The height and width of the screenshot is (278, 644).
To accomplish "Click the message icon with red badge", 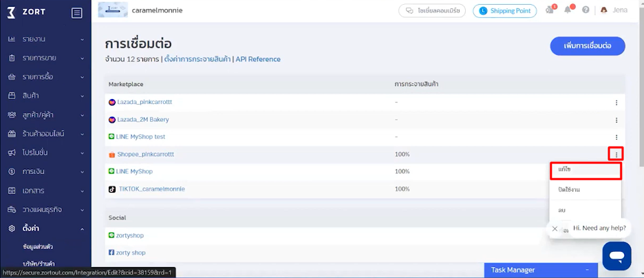I will (x=550, y=10).
